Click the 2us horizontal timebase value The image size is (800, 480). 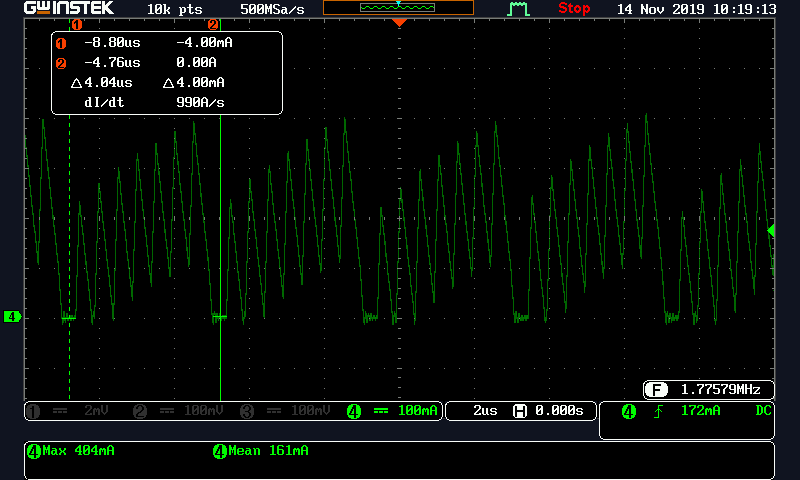(x=485, y=411)
